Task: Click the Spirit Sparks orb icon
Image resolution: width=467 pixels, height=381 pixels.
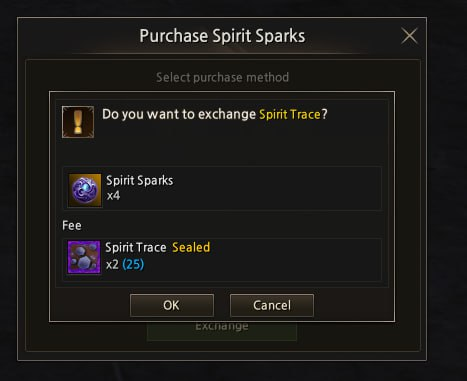Action: click(85, 190)
